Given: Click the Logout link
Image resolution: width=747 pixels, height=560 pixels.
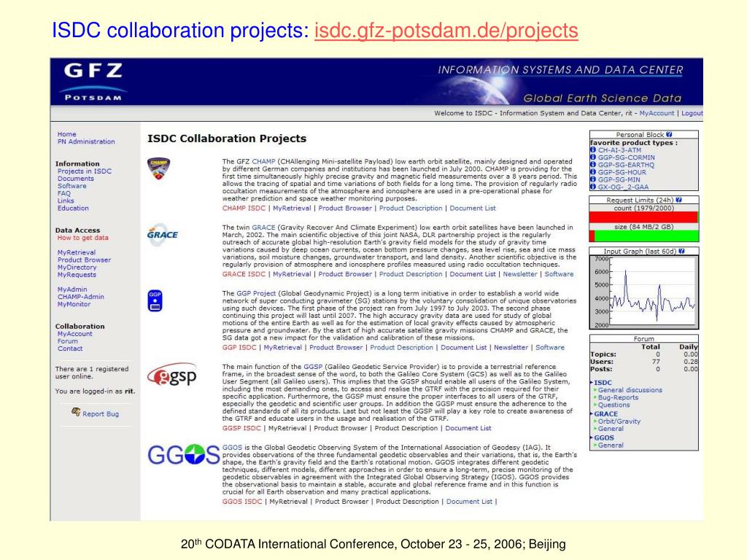Looking at the screenshot, I should [692, 113].
